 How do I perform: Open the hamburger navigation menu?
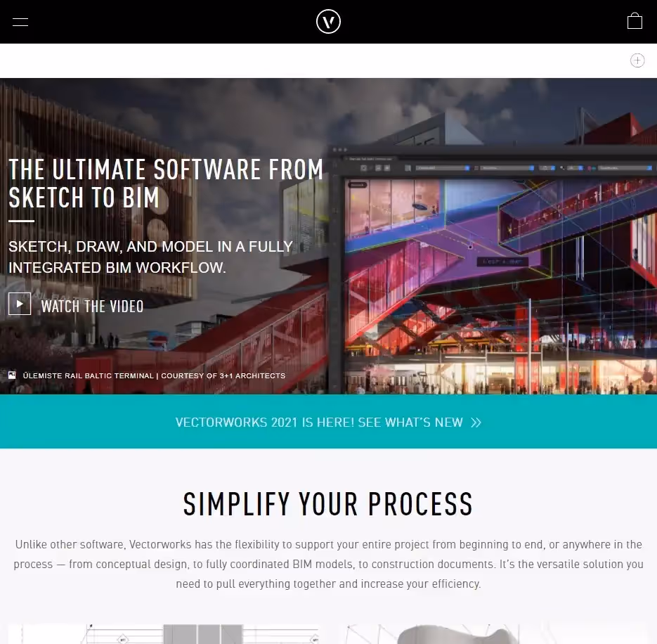[x=20, y=22]
